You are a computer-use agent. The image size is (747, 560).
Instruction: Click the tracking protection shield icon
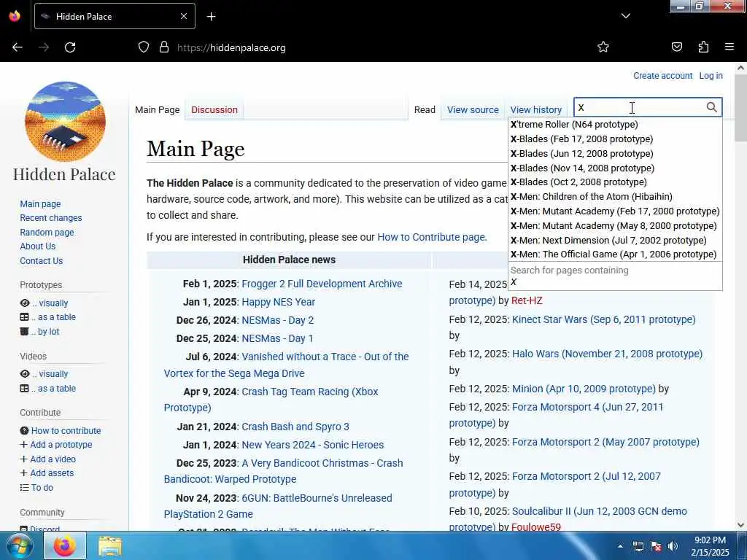144,47
